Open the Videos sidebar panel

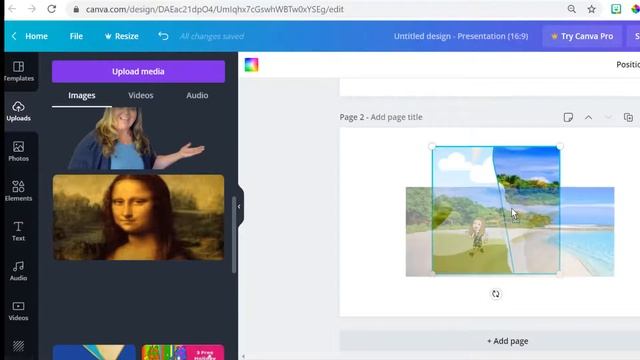click(18, 311)
